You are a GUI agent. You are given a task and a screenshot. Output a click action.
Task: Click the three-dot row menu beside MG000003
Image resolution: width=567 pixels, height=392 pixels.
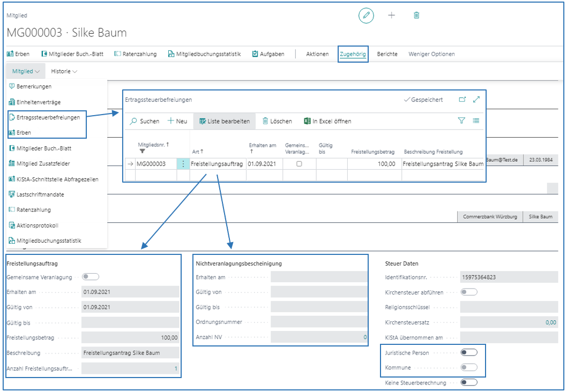[183, 164]
